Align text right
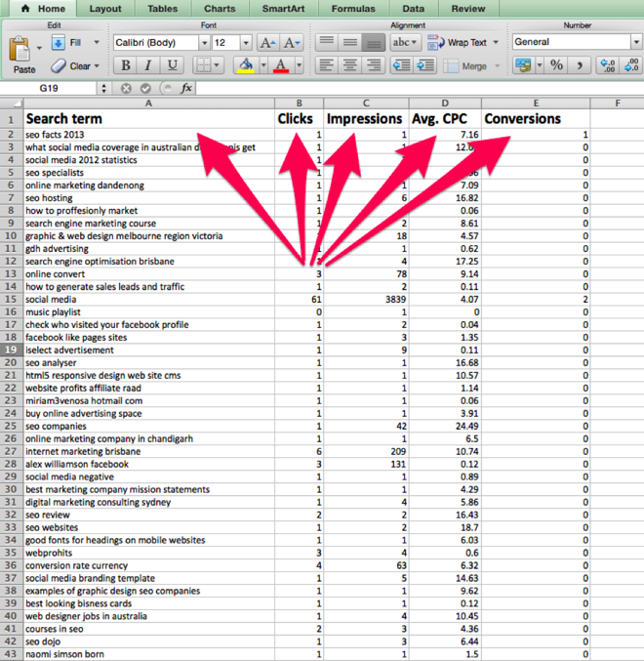 (373, 65)
